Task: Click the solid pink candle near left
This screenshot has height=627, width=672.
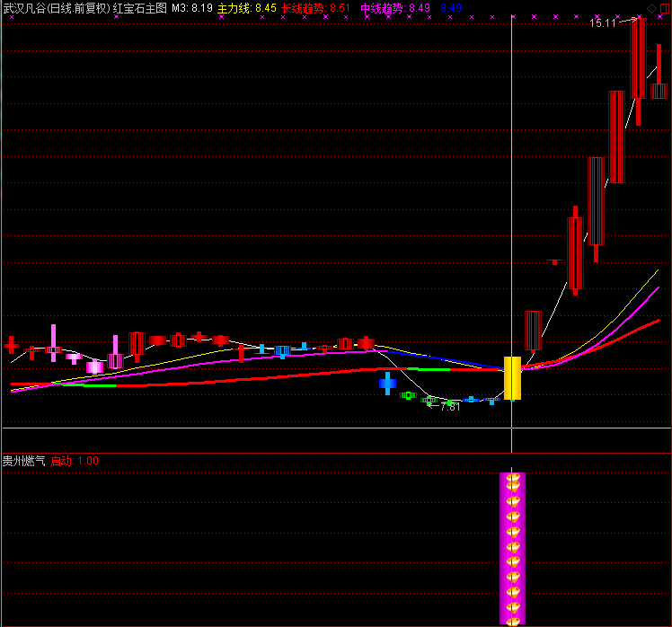Action: click(94, 366)
